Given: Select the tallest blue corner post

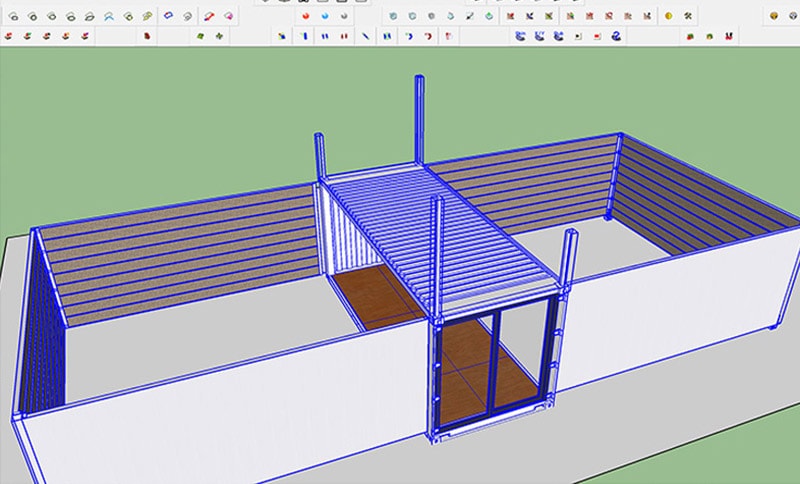Looking at the screenshot, I should click(419, 120).
